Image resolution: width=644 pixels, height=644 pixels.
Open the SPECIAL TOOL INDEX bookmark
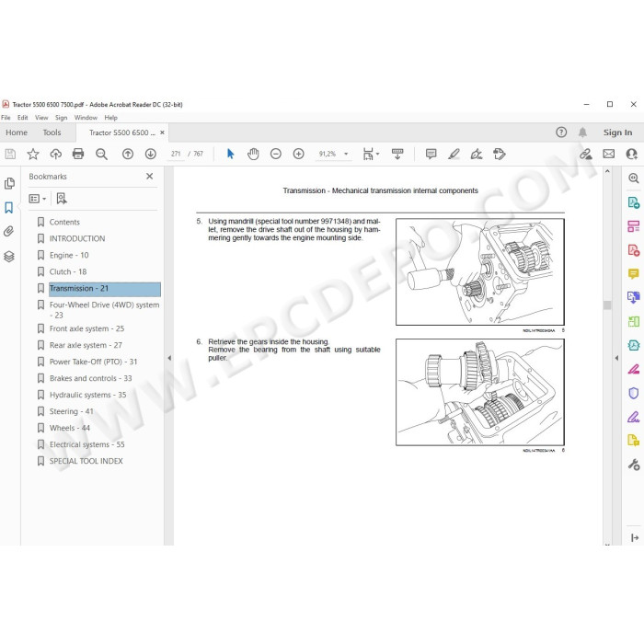click(x=86, y=461)
